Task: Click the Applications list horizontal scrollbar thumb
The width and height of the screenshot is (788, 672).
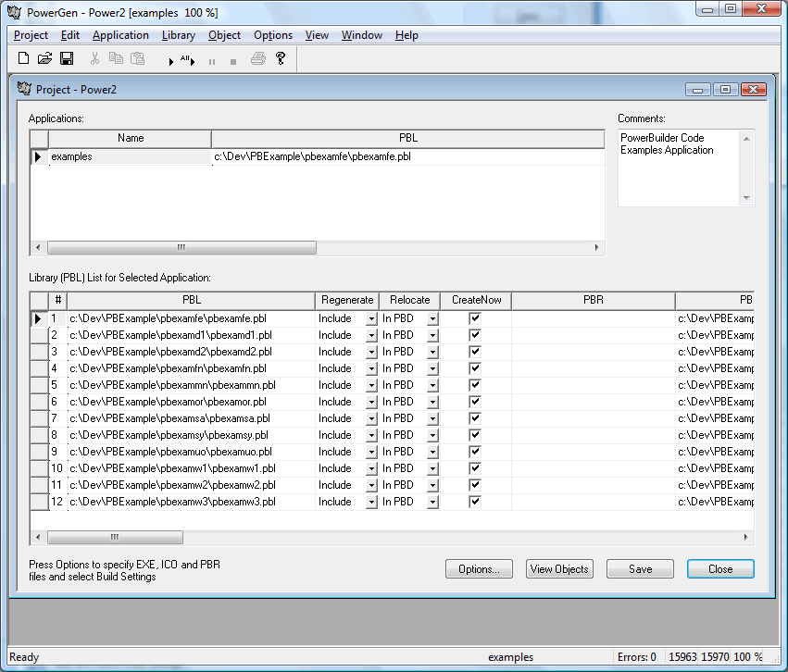Action: pos(181,248)
